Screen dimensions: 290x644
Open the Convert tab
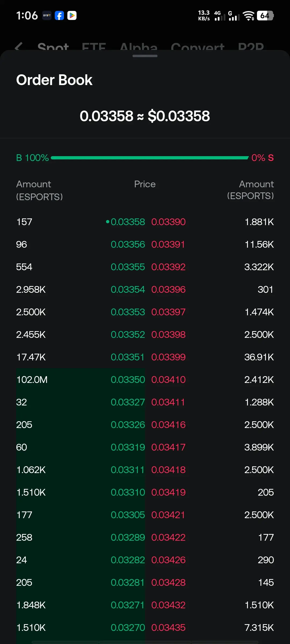[x=197, y=47]
